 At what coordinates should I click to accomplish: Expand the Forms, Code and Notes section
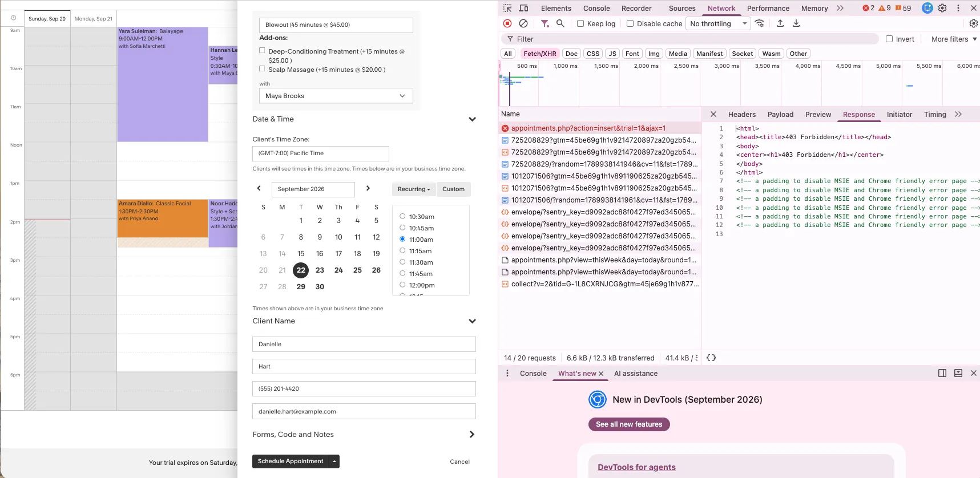click(472, 435)
